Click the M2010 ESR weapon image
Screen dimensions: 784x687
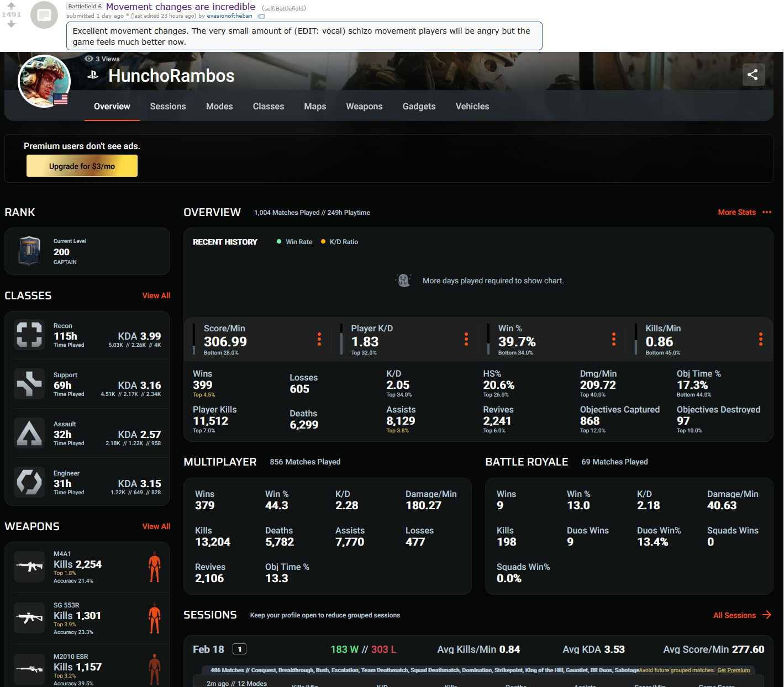click(29, 669)
